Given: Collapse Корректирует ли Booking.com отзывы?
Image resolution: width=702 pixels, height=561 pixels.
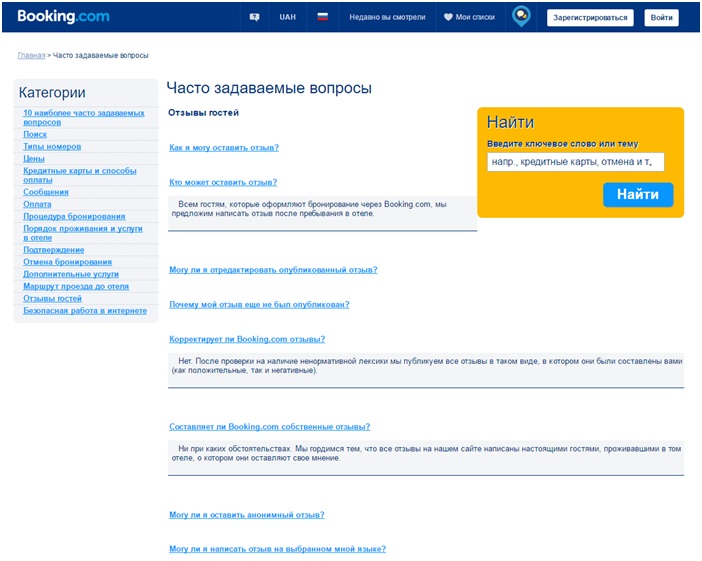Looking at the screenshot, I should pos(247,339).
